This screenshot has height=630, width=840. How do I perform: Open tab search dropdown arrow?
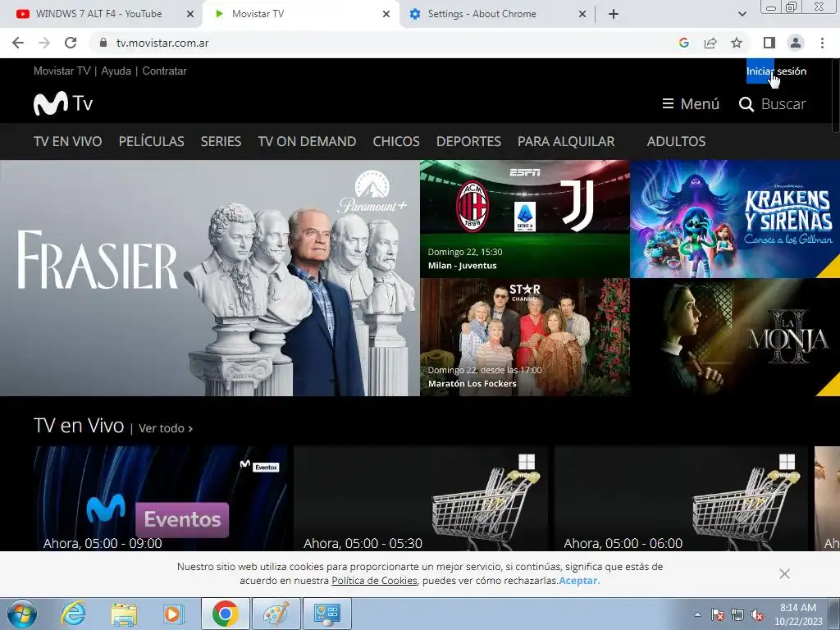point(742,14)
